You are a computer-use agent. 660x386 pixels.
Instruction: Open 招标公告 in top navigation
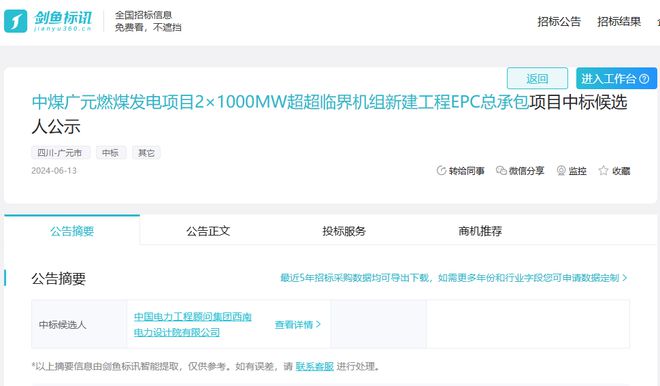(x=559, y=21)
